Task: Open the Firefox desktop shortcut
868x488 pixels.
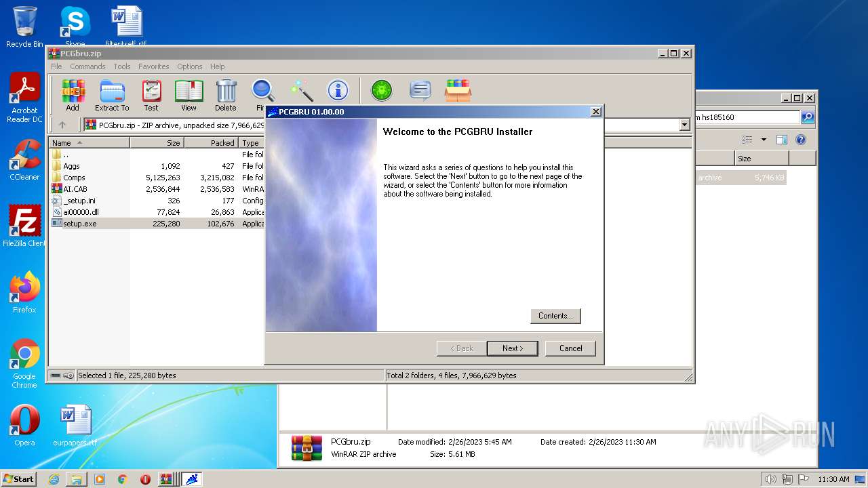Action: 24,292
